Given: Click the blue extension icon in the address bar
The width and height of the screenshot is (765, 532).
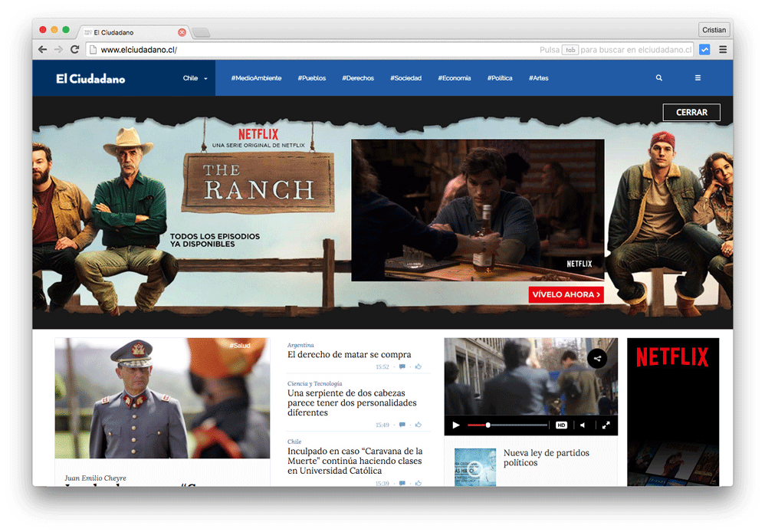Looking at the screenshot, I should (704, 49).
